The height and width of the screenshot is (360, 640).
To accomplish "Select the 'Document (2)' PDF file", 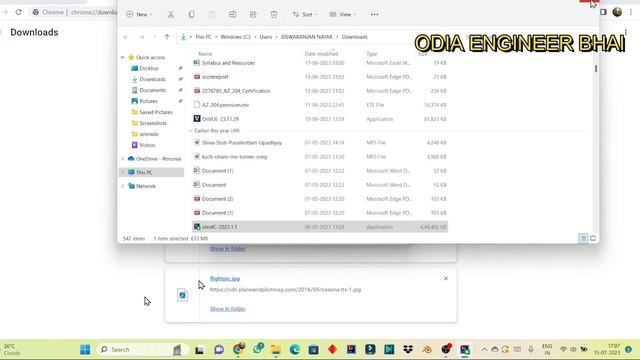I will (x=320, y=199).
